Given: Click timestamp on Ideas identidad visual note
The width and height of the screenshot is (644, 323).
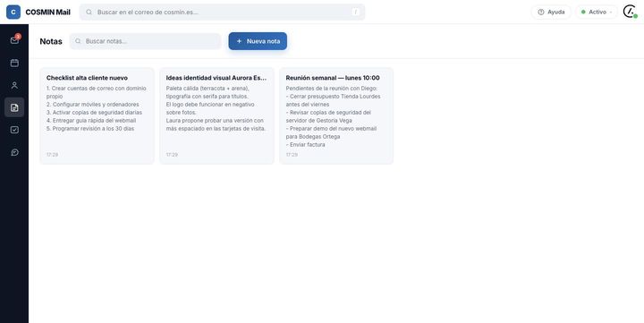Looking at the screenshot, I should click(x=172, y=155).
